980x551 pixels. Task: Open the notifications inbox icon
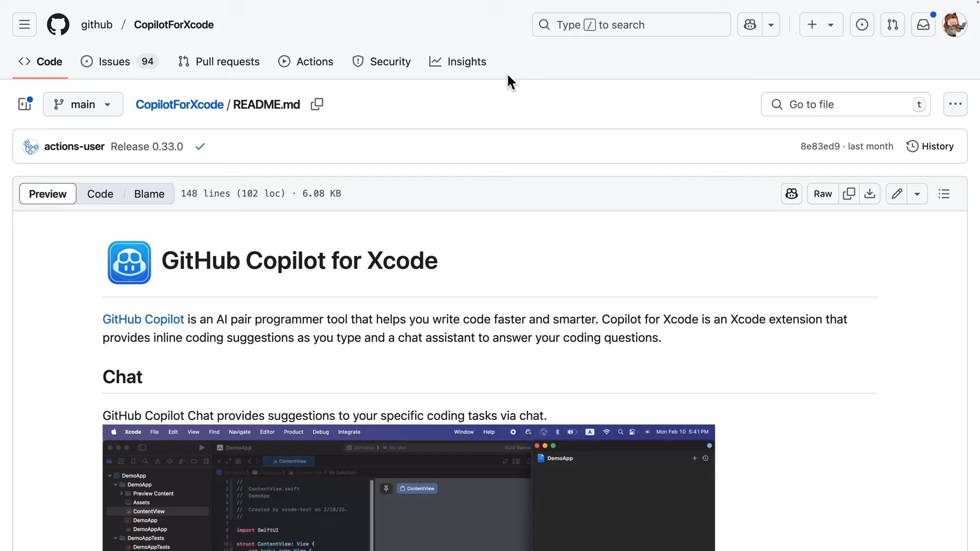coord(923,24)
